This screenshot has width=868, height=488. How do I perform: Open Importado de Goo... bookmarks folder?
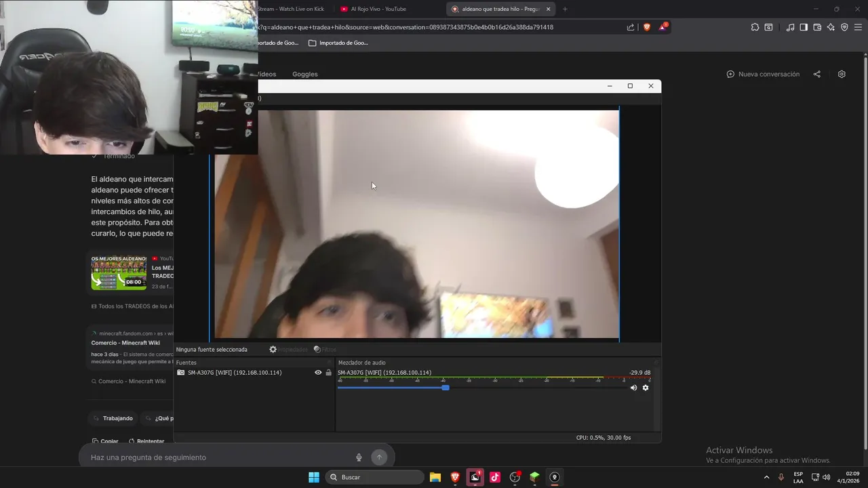(338, 43)
